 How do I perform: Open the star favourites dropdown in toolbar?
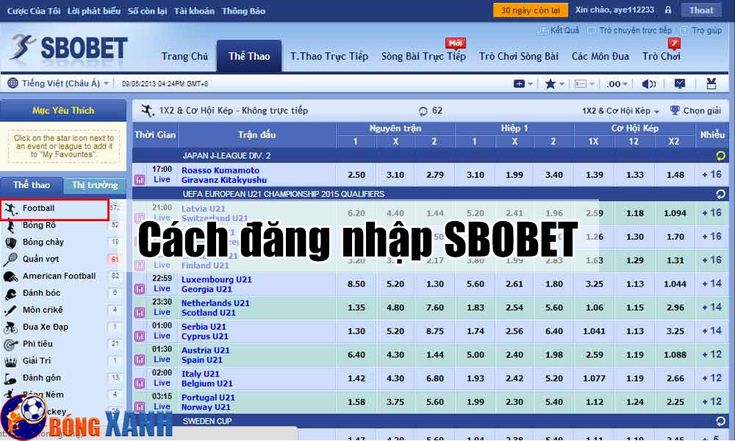(x=555, y=84)
